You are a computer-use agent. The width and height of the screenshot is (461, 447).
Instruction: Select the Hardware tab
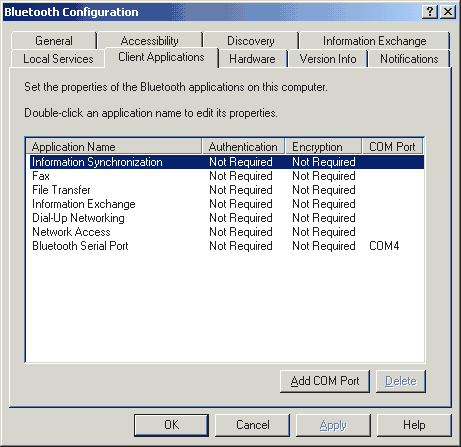pyautogui.click(x=252, y=59)
